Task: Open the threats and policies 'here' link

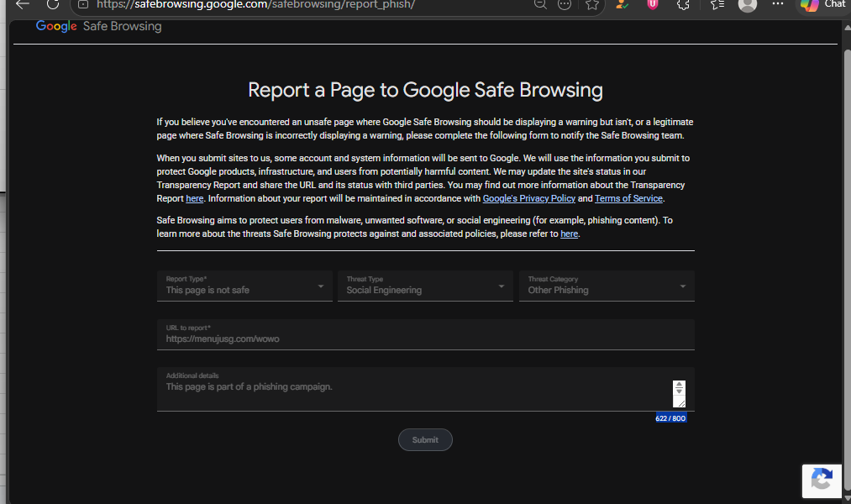Action: [569, 234]
